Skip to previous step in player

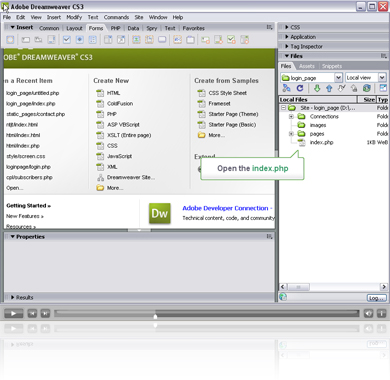tap(32, 313)
